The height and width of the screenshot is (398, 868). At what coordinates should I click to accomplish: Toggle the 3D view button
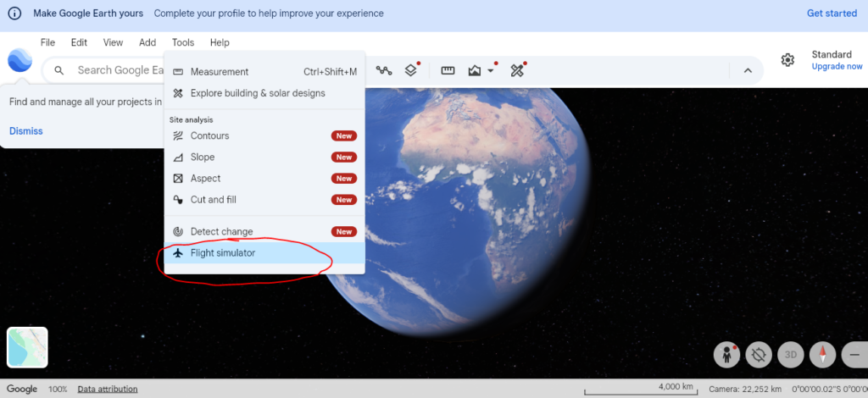pos(791,355)
